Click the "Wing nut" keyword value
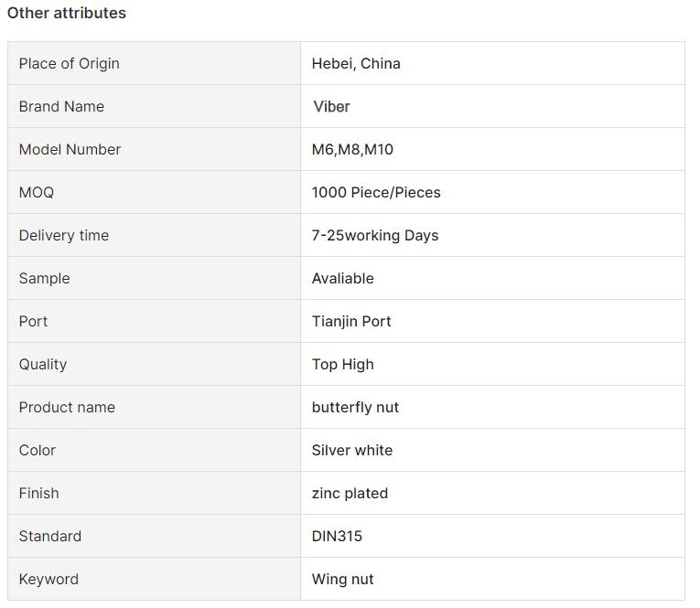Screen dimensions: 700x608 pos(343,580)
